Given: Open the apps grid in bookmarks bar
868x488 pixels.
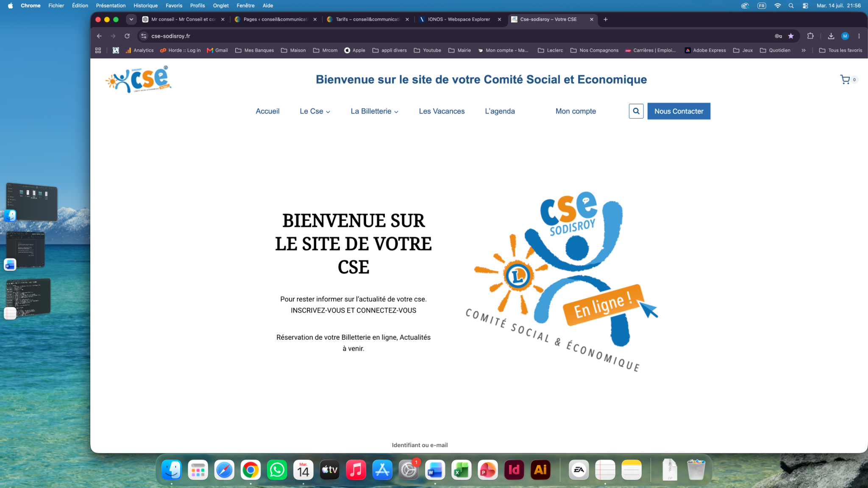Looking at the screenshot, I should coord(98,50).
